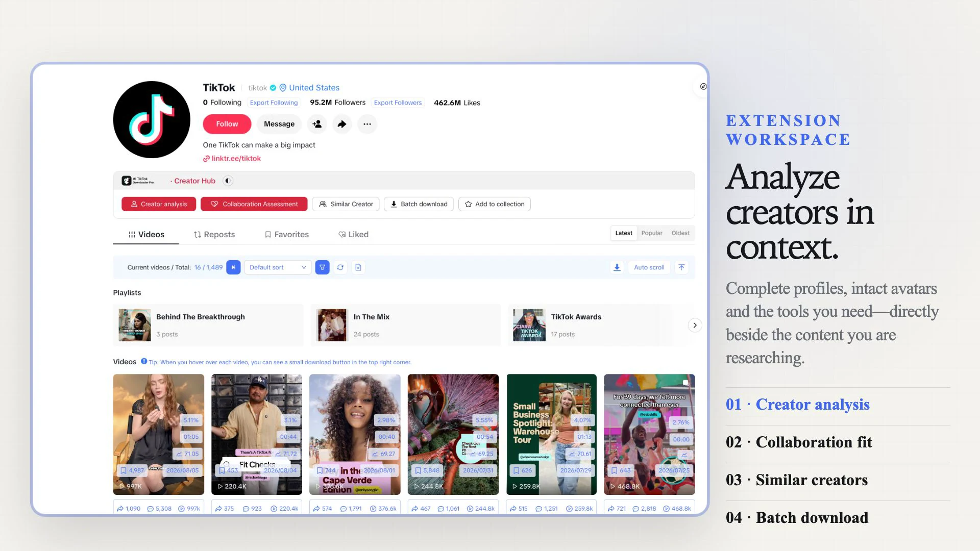Click the refresh icon in the video toolbar
This screenshot has height=551, width=980.
pyautogui.click(x=340, y=267)
